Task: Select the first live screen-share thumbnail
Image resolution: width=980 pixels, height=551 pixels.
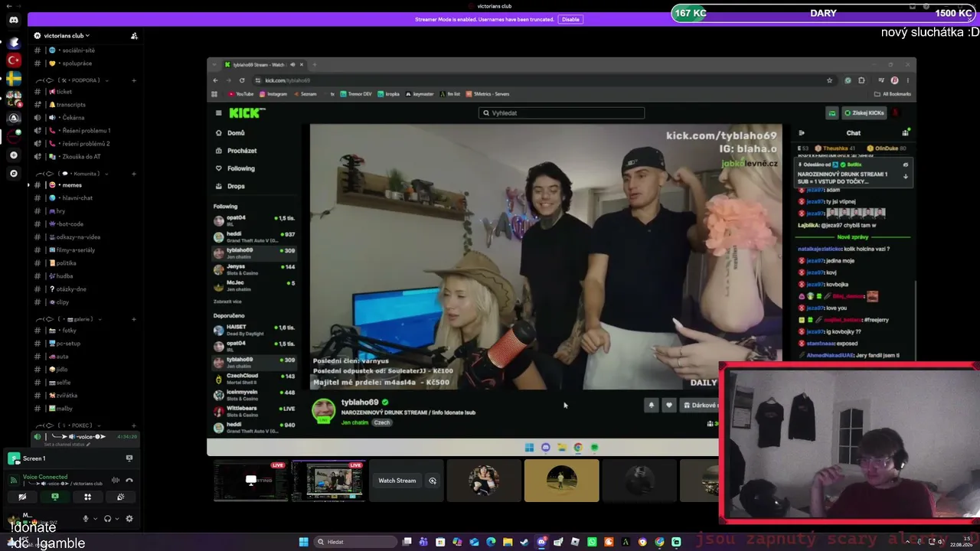Action: click(x=250, y=481)
